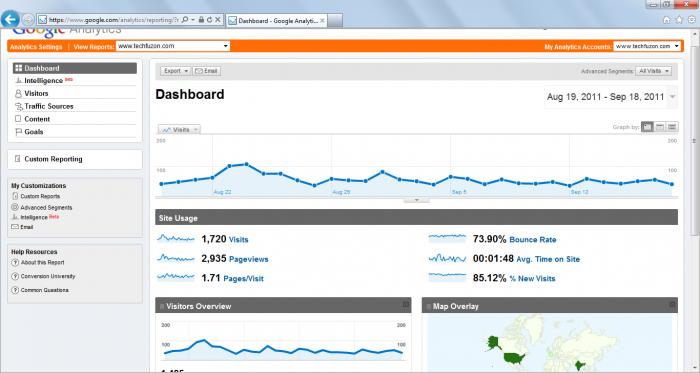700x373 pixels.
Task: Open About this Report help link
Action: 42,263
